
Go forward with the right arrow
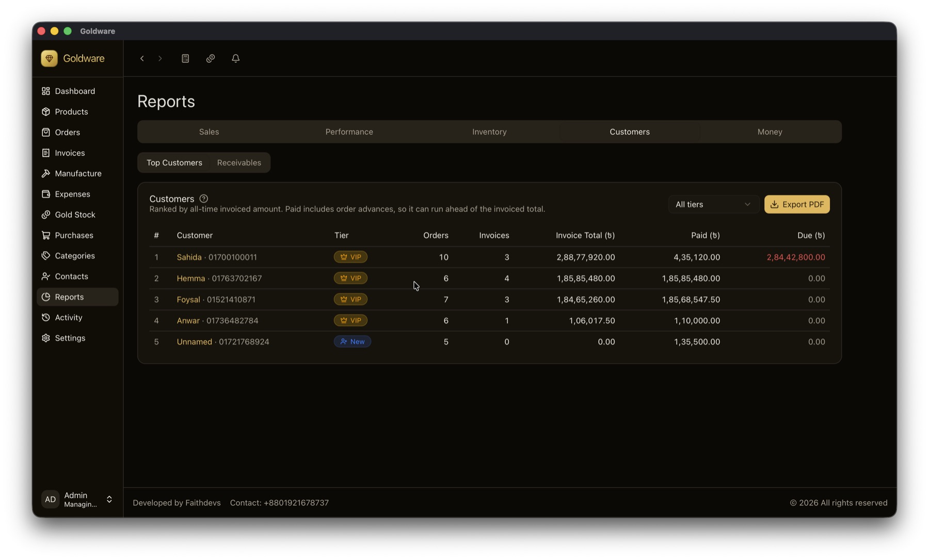pyautogui.click(x=160, y=58)
